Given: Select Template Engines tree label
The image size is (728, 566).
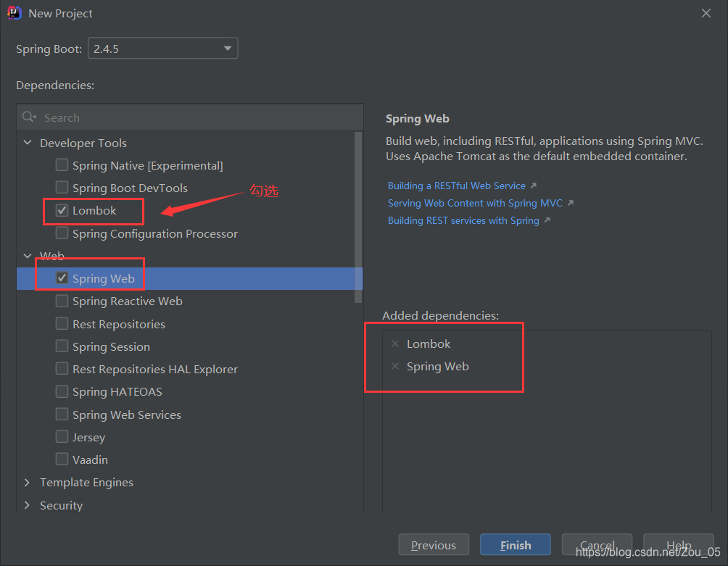Looking at the screenshot, I should pos(86,483).
